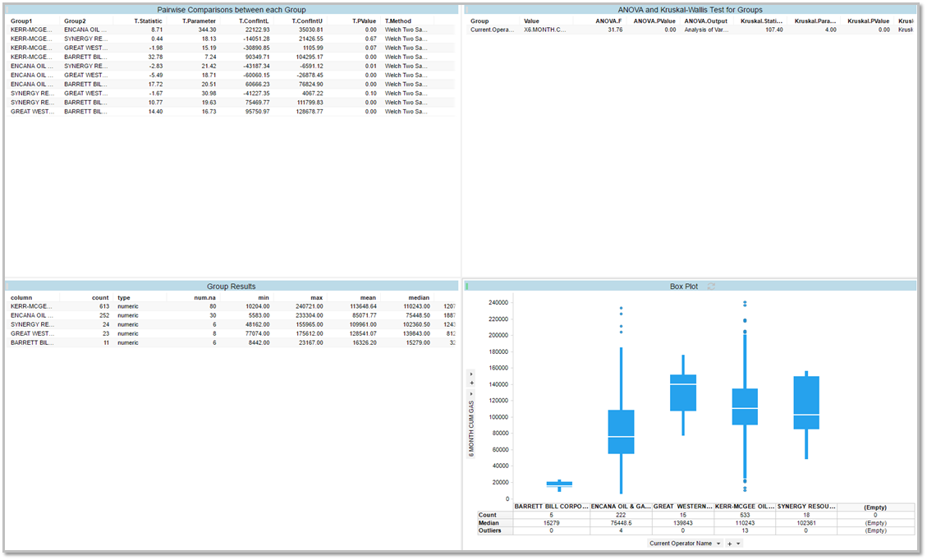
Task: Click the ENCANA OIL & GA... box in plot
Action: [x=621, y=432]
